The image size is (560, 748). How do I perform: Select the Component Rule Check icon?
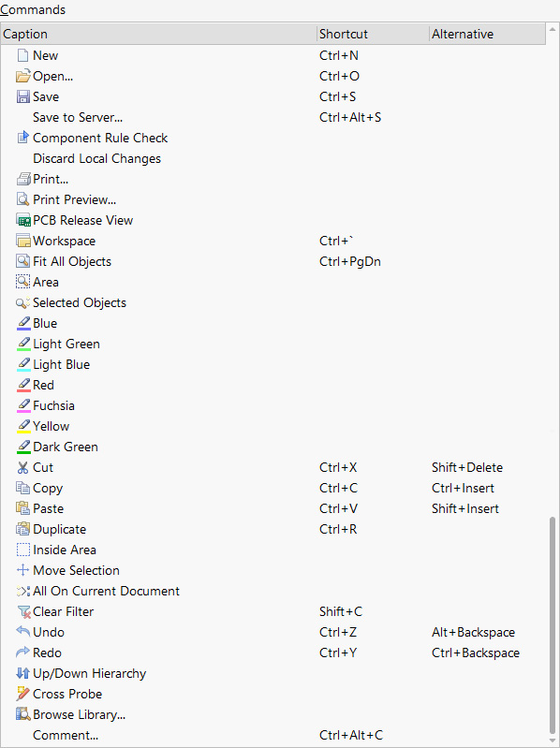point(22,138)
